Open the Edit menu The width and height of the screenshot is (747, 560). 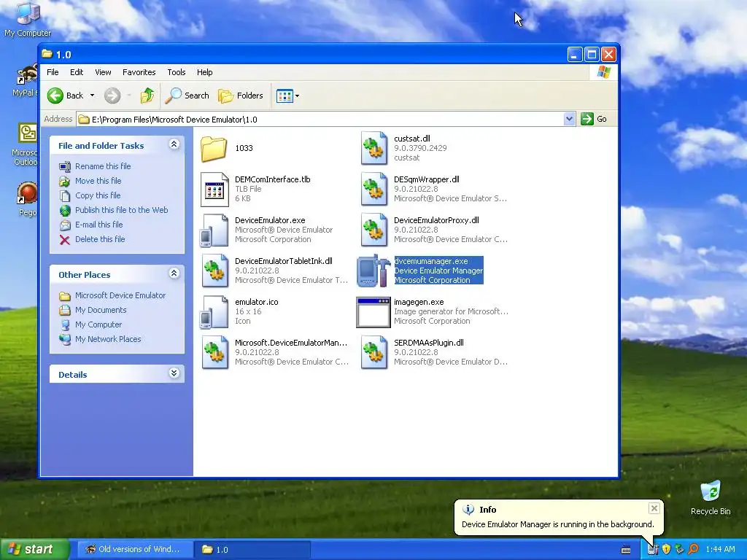click(77, 72)
